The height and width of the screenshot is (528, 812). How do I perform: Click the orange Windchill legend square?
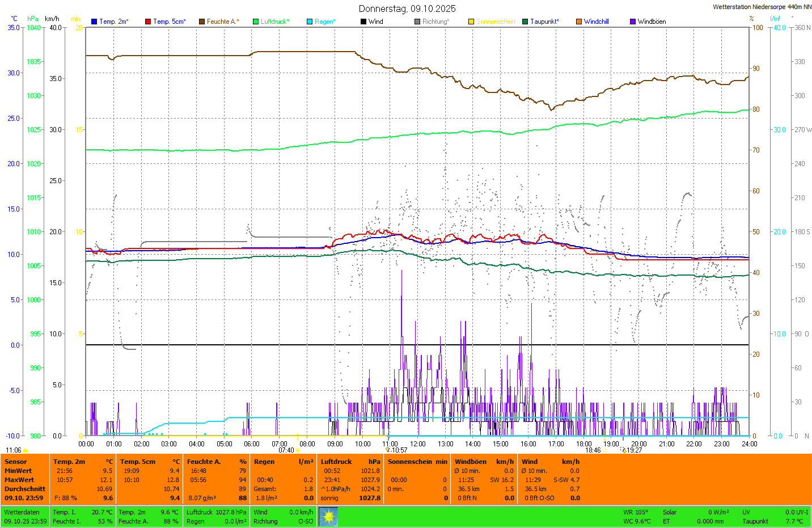[579, 22]
